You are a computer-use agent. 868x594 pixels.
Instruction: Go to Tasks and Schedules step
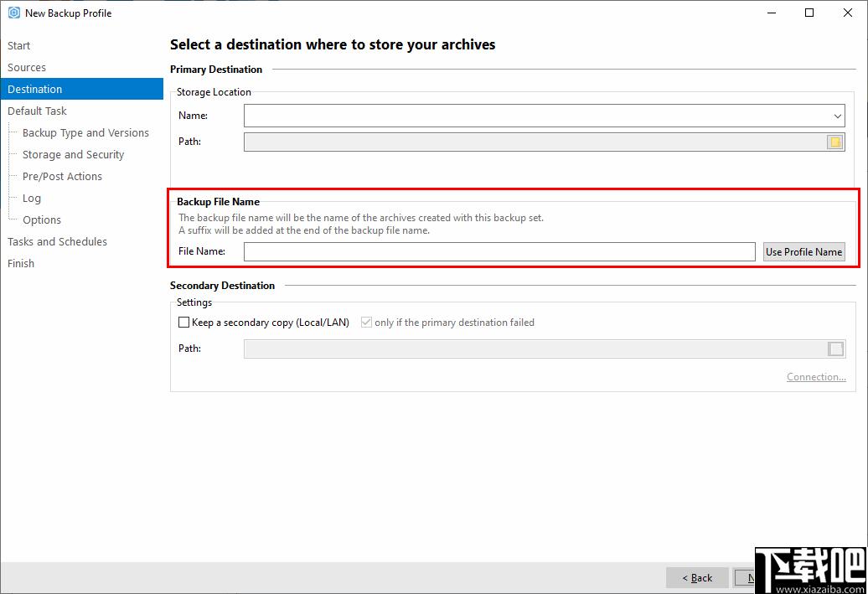[x=57, y=242]
